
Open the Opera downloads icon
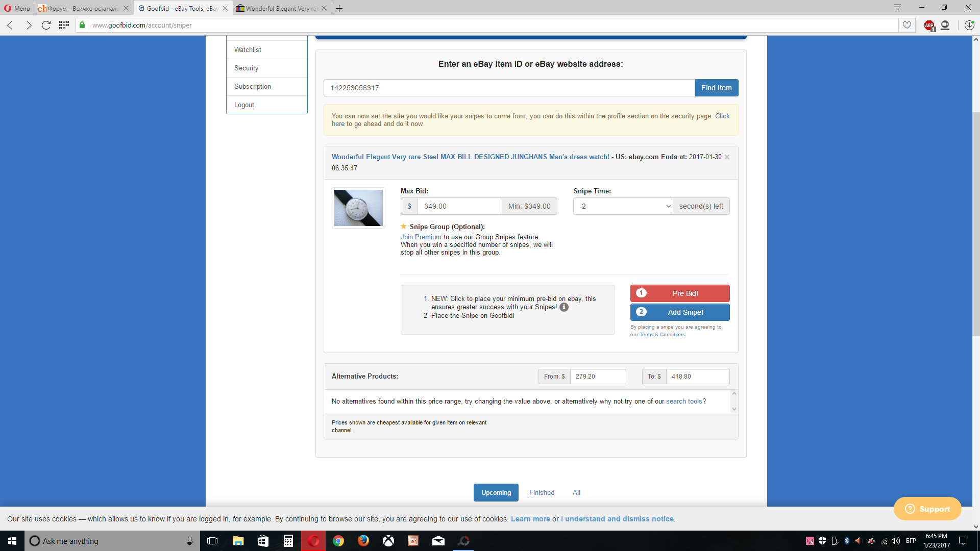969,25
